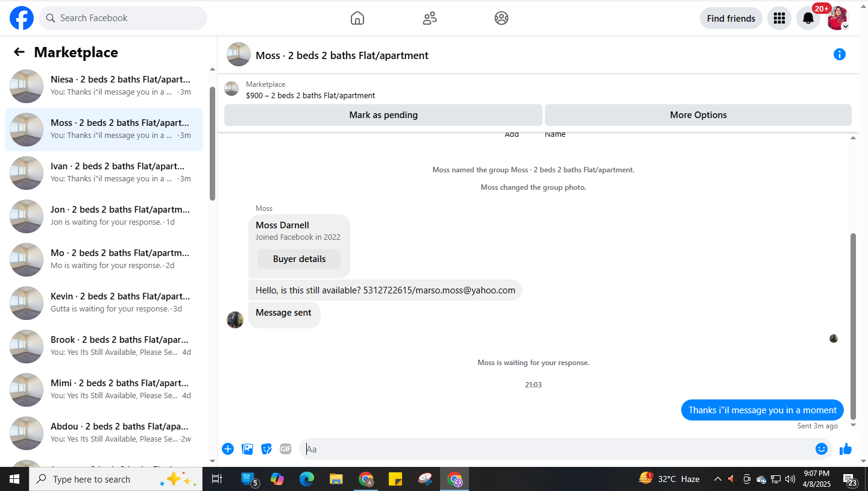Open the Home icon in top navigation
The image size is (868, 491).
[x=357, y=18]
